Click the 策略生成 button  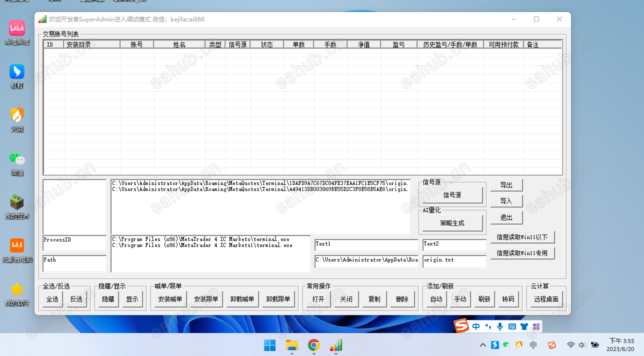(452, 223)
